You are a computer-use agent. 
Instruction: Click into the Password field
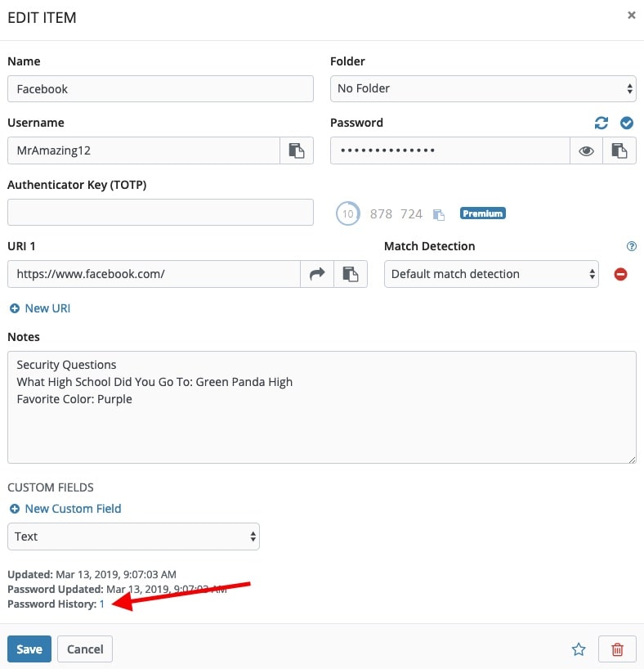click(450, 150)
